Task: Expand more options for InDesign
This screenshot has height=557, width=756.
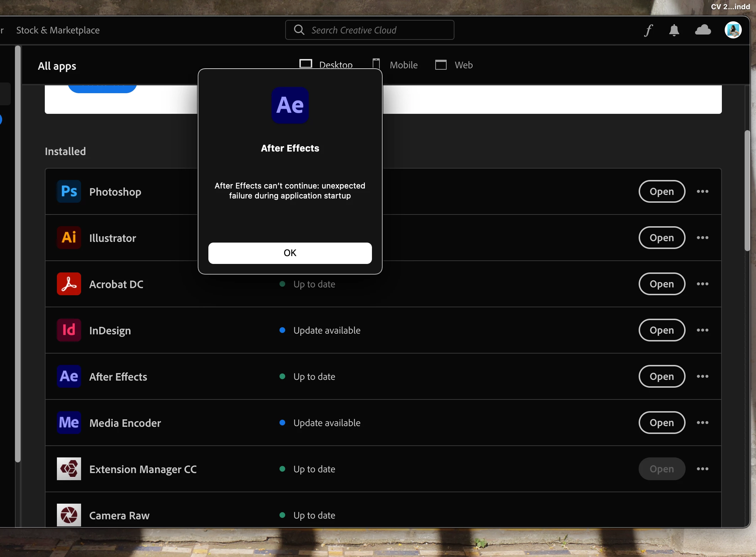Action: (702, 330)
